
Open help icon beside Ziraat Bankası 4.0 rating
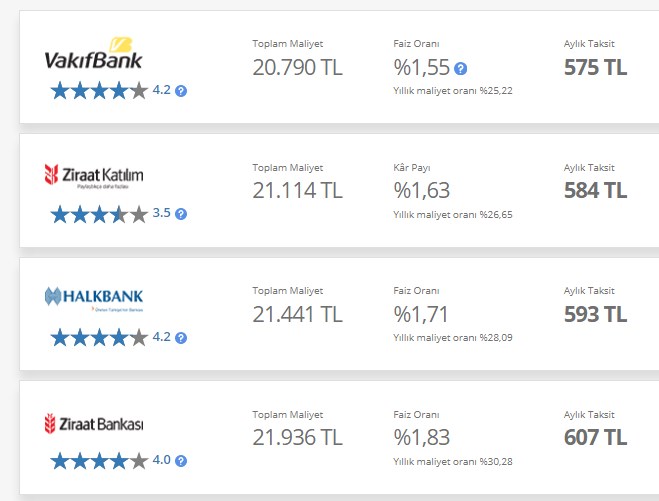(181, 461)
